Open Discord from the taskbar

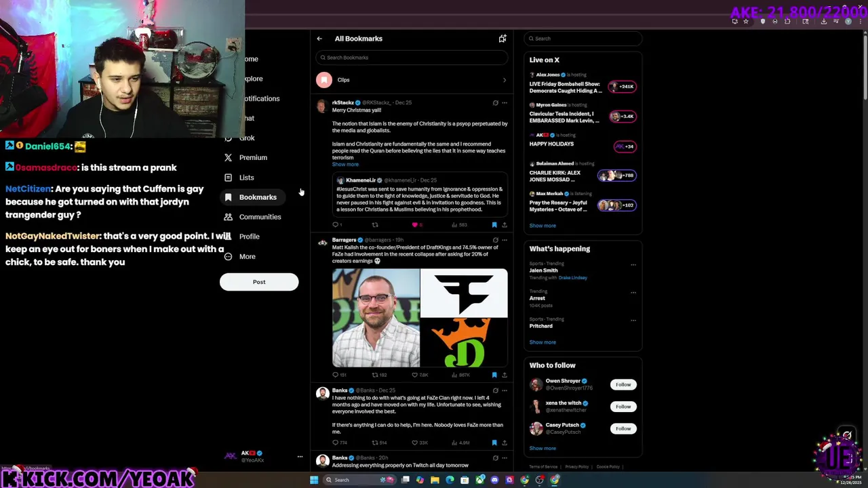pos(494,480)
